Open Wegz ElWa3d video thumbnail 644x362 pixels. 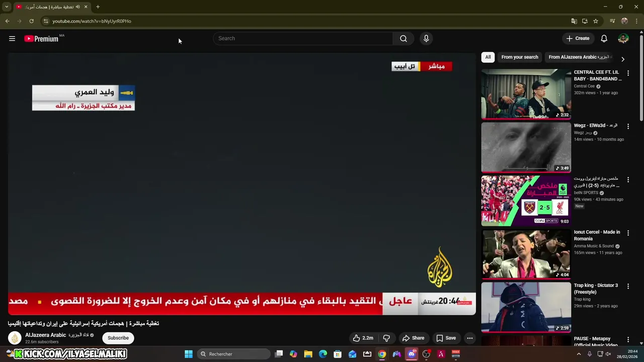pyautogui.click(x=526, y=147)
